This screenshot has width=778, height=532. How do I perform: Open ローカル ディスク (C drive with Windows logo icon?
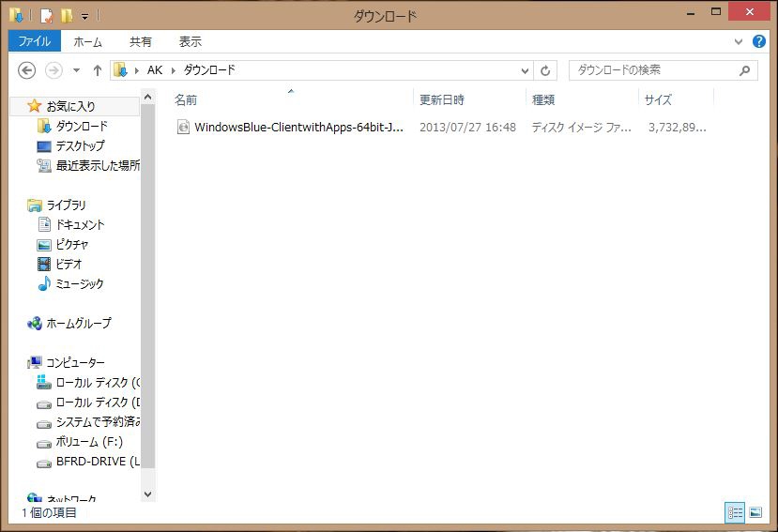pyautogui.click(x=98, y=383)
